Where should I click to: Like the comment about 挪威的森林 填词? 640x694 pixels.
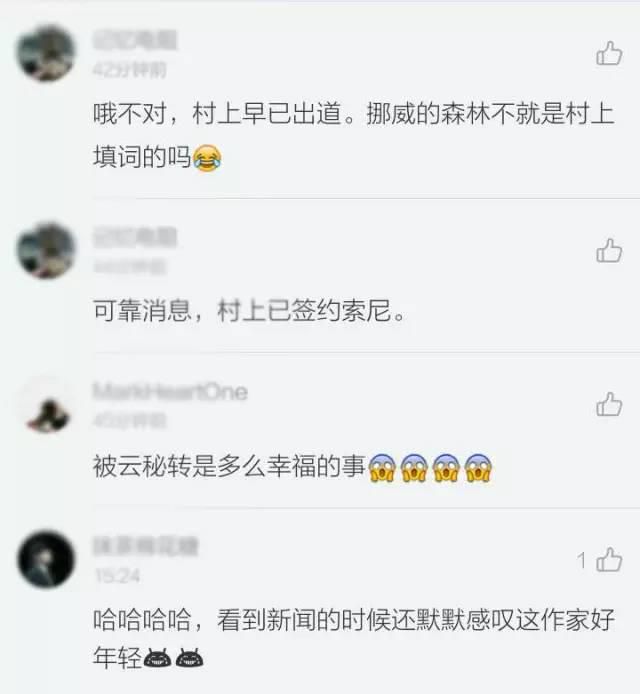pos(609,54)
